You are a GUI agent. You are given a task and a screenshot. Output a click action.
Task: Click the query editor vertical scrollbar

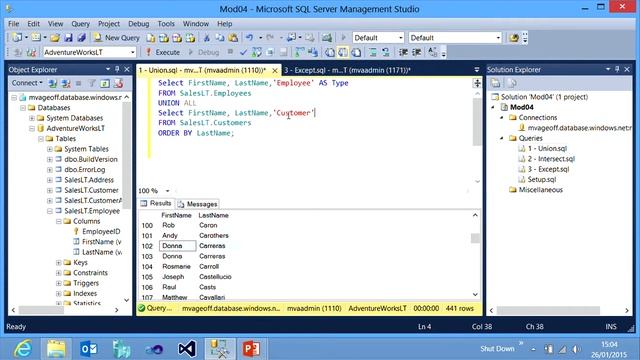477,122
